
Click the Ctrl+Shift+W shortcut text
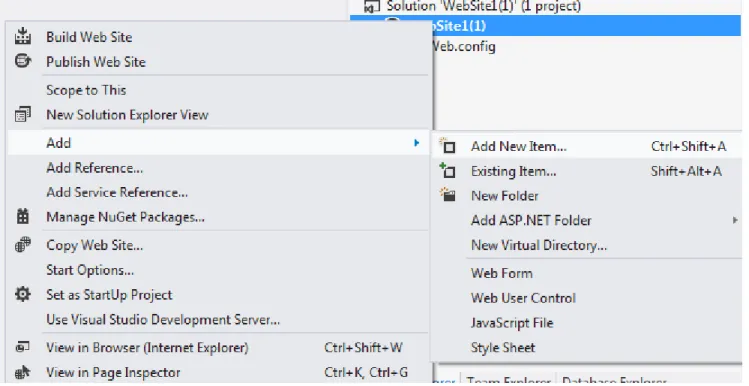pyautogui.click(x=364, y=348)
